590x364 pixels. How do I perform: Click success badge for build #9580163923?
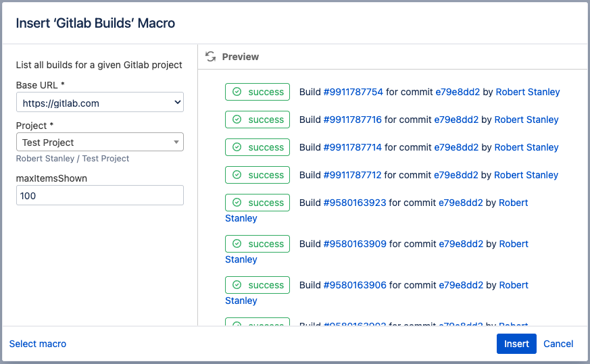257,203
